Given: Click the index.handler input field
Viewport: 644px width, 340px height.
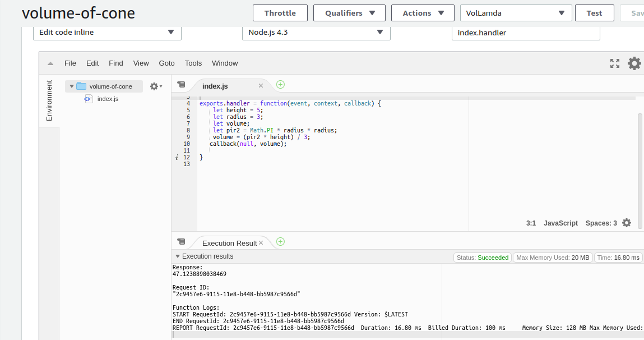Looking at the screenshot, I should pyautogui.click(x=525, y=33).
